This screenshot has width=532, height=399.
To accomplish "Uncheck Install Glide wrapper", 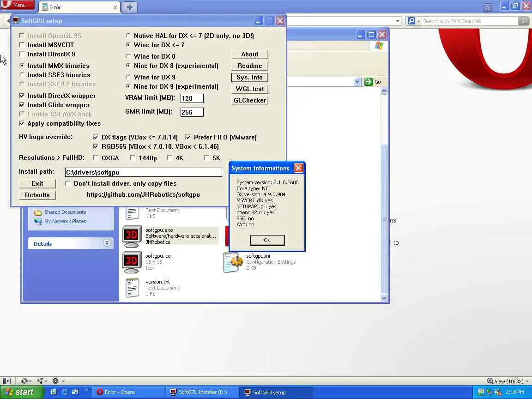I will pyautogui.click(x=22, y=105).
